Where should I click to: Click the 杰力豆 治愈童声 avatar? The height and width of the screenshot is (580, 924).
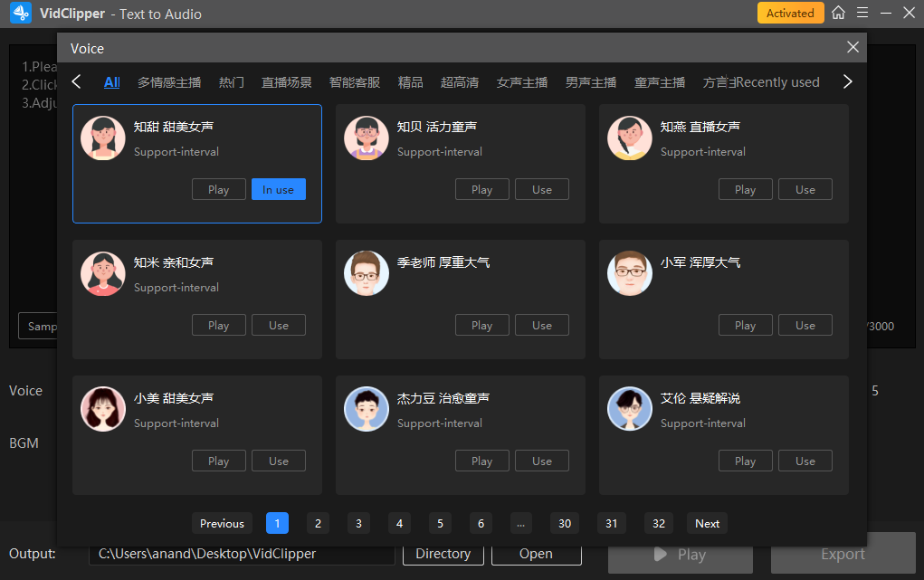(367, 409)
